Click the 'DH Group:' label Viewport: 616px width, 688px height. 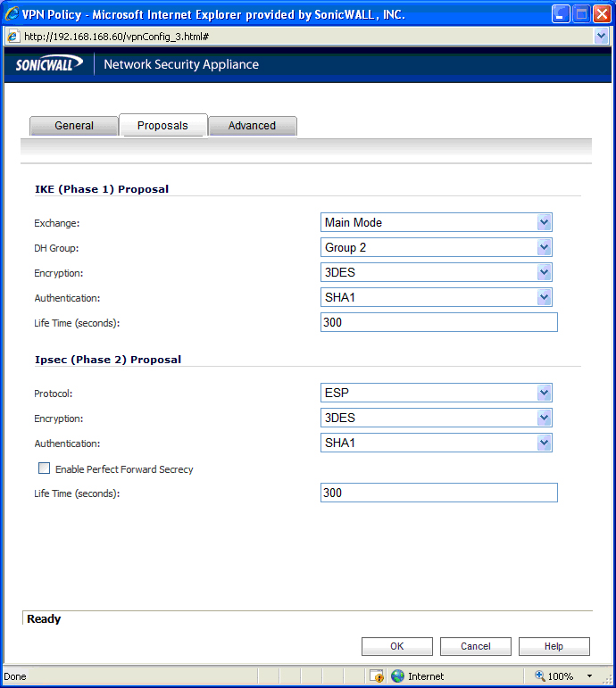tap(56, 248)
